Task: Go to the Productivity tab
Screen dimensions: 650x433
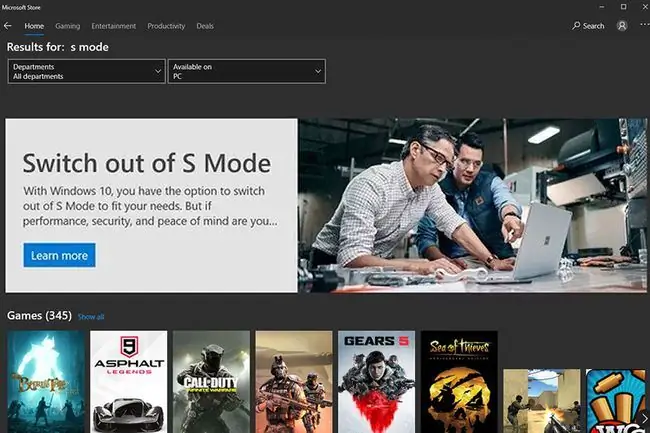Action: (166, 26)
